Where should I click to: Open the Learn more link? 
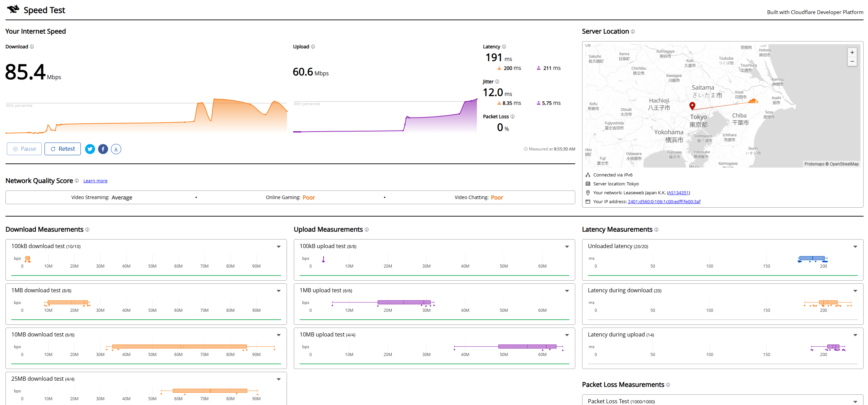[x=95, y=181]
